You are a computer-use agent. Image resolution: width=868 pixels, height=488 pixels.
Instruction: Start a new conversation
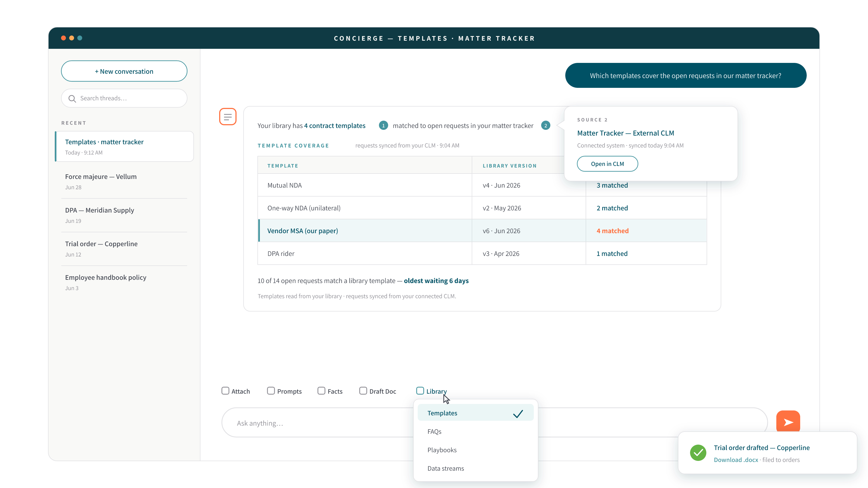pos(124,71)
